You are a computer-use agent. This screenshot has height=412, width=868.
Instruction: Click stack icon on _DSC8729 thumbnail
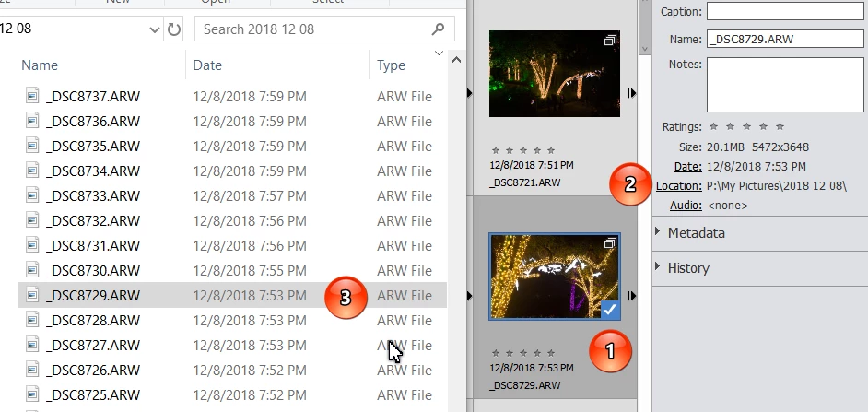609,243
